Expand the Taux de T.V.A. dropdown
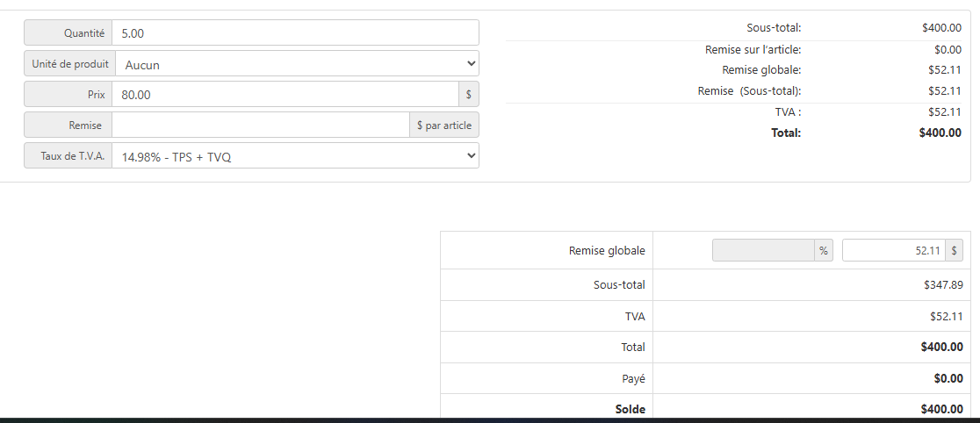980x423 pixels. 296,155
